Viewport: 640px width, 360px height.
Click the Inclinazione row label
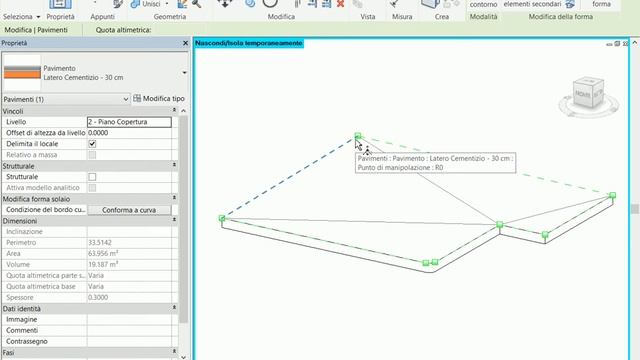coord(24,231)
